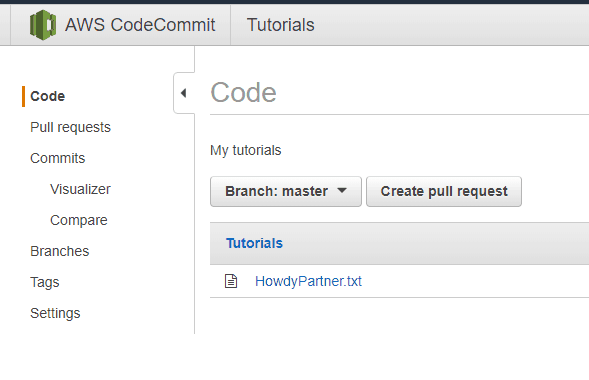Open the HowdyPartner.txt file link

[x=308, y=281]
